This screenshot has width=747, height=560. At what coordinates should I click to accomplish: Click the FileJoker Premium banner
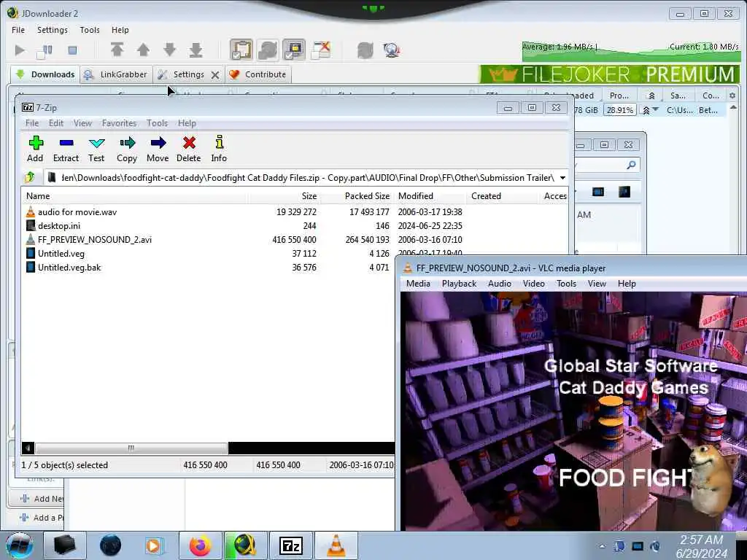(x=609, y=74)
